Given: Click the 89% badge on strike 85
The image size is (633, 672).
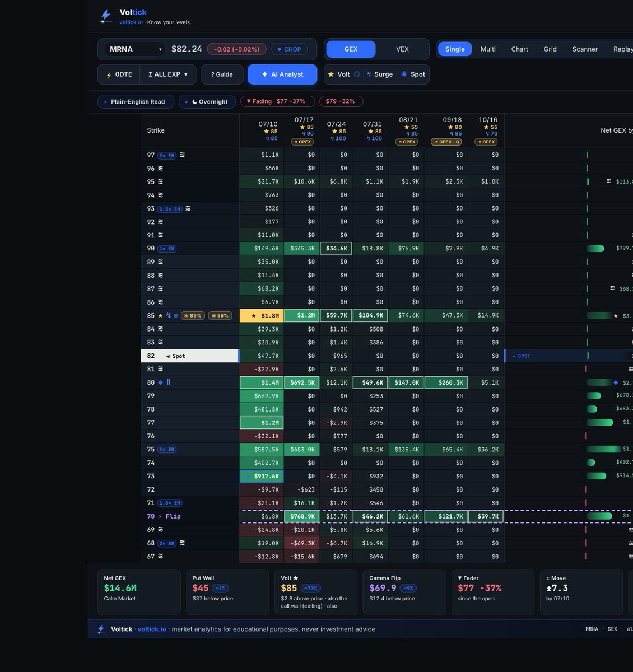Looking at the screenshot, I should pyautogui.click(x=193, y=315).
